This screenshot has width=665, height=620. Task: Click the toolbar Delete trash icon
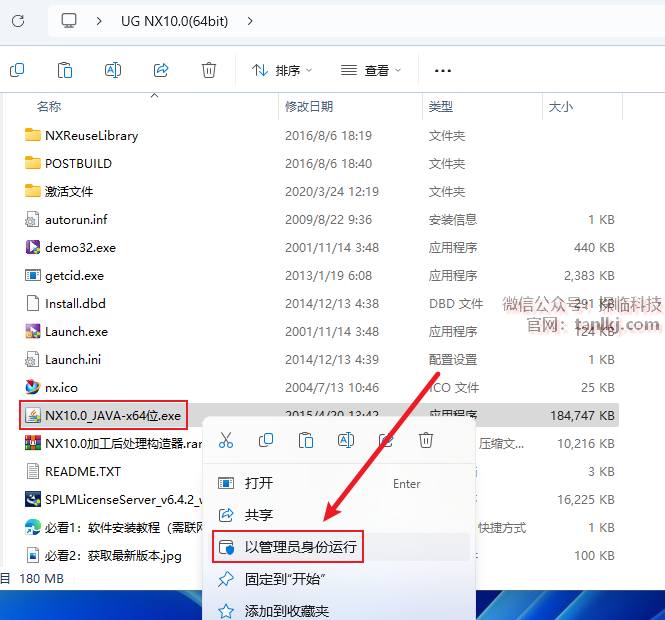209,70
